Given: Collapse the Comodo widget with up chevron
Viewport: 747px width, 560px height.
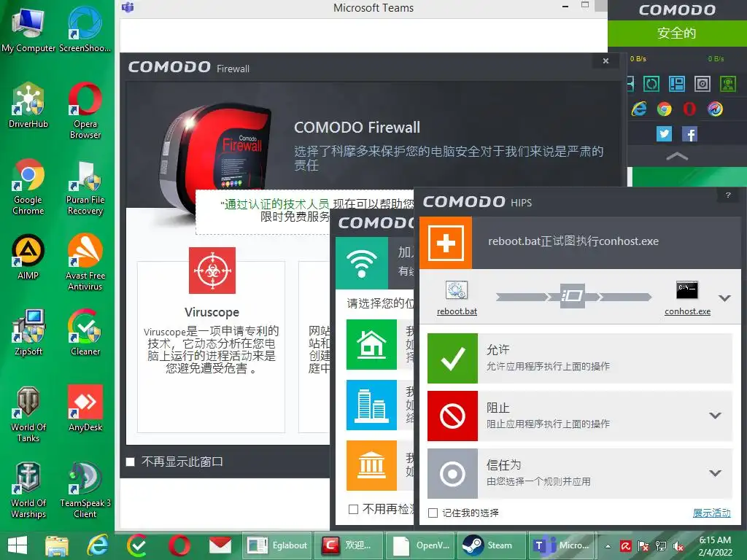Looking at the screenshot, I should click(677, 156).
